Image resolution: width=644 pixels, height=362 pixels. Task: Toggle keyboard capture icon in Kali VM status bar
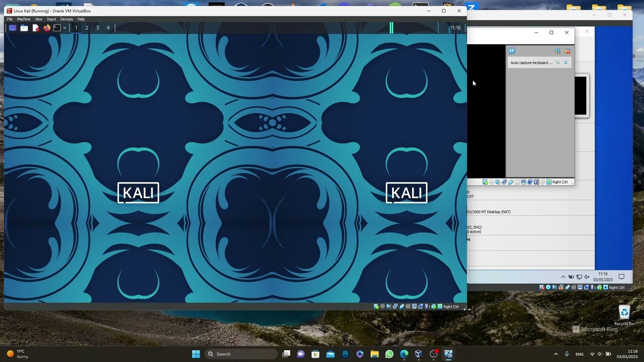[440, 306]
